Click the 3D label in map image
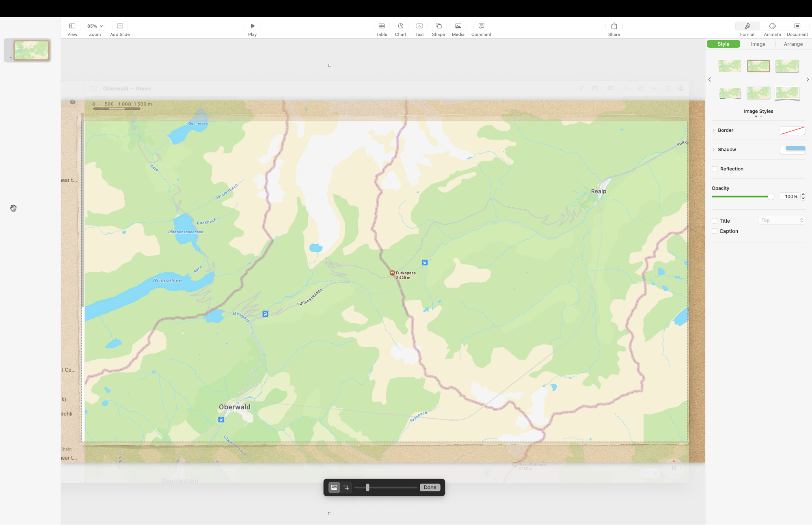812x525 pixels. 610,88
